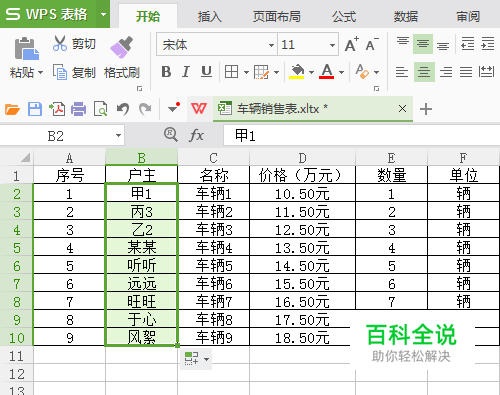Toggle Underline formatting
This screenshot has width=500, height=395.
[206, 72]
